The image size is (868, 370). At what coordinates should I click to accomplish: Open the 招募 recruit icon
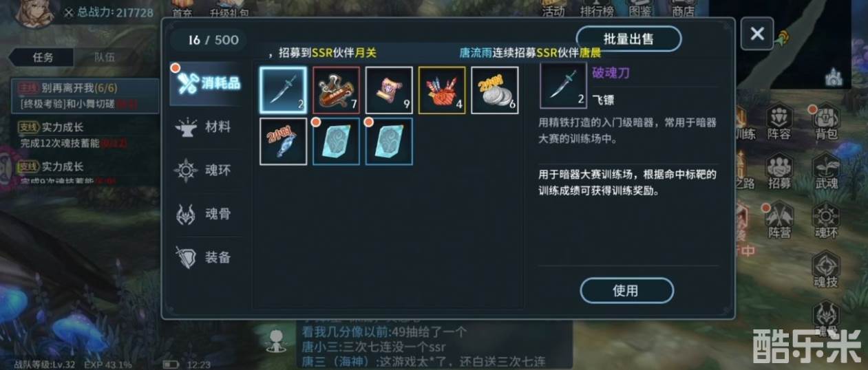coord(780,171)
